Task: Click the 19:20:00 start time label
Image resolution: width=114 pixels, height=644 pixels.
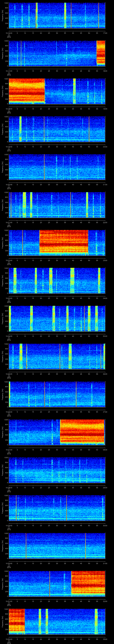Action: (9, 185)
